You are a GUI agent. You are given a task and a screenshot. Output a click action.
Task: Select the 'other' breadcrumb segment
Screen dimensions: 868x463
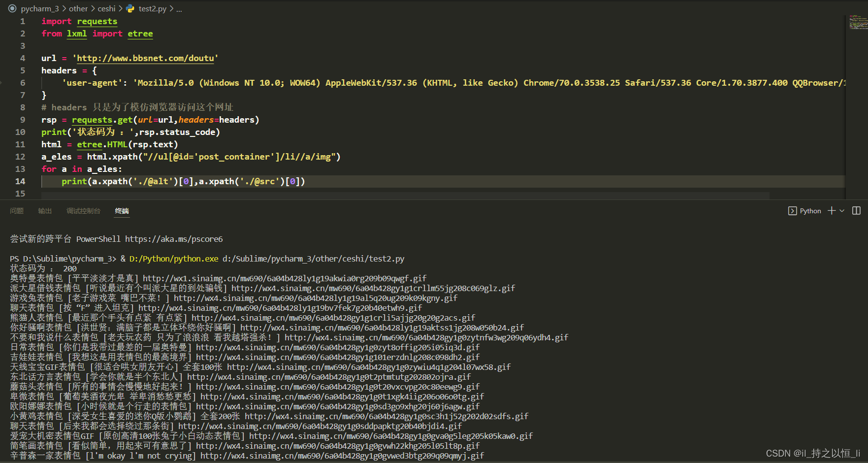click(78, 8)
